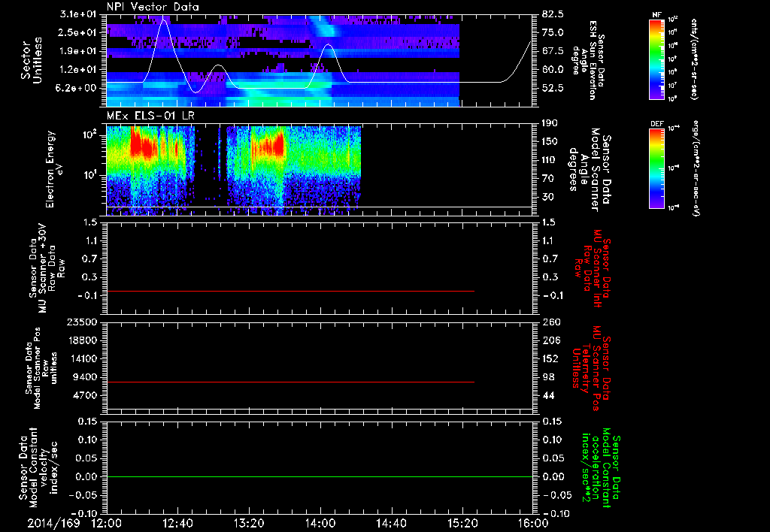Click the green zero-velocity line in bottom panel
The image size is (770, 532).
pyautogui.click(x=320, y=476)
